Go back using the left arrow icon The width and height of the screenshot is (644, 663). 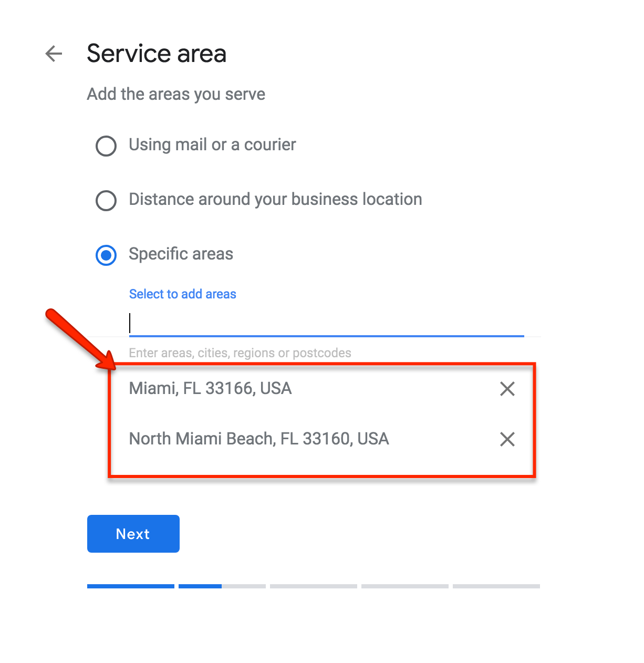click(x=54, y=53)
